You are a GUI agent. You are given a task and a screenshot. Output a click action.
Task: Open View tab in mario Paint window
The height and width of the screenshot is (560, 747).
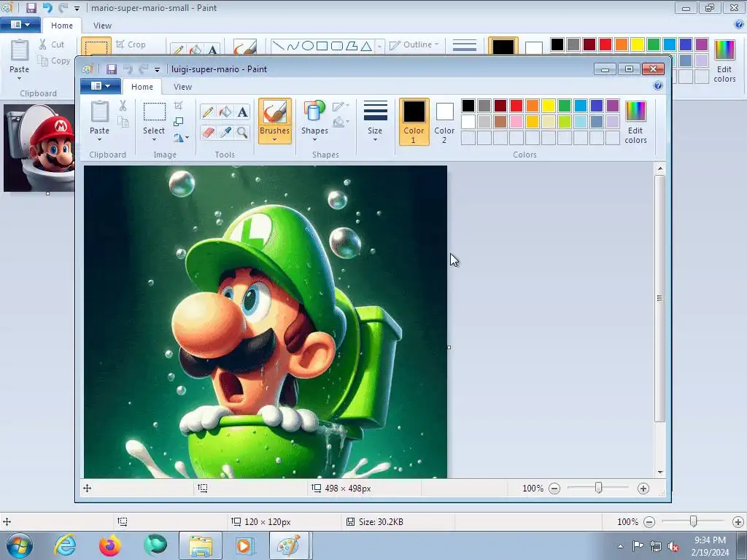(x=102, y=26)
